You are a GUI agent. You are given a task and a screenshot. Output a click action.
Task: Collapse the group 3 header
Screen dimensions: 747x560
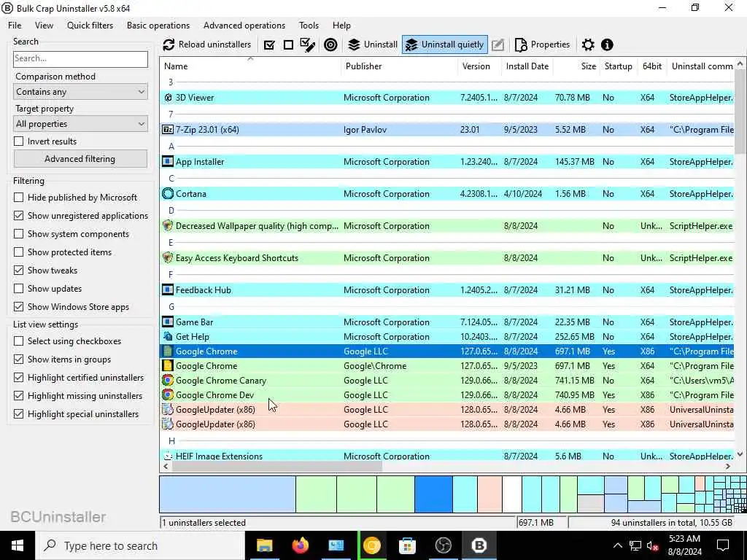point(171,82)
